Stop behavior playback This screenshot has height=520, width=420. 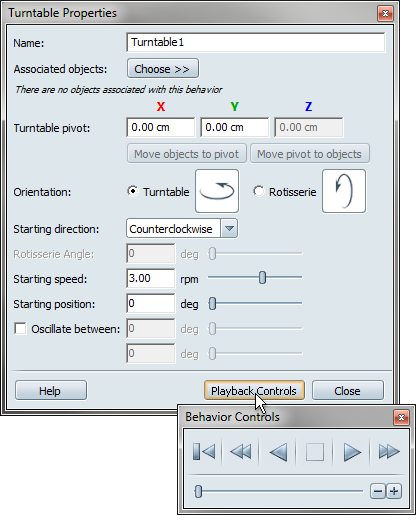(x=315, y=452)
